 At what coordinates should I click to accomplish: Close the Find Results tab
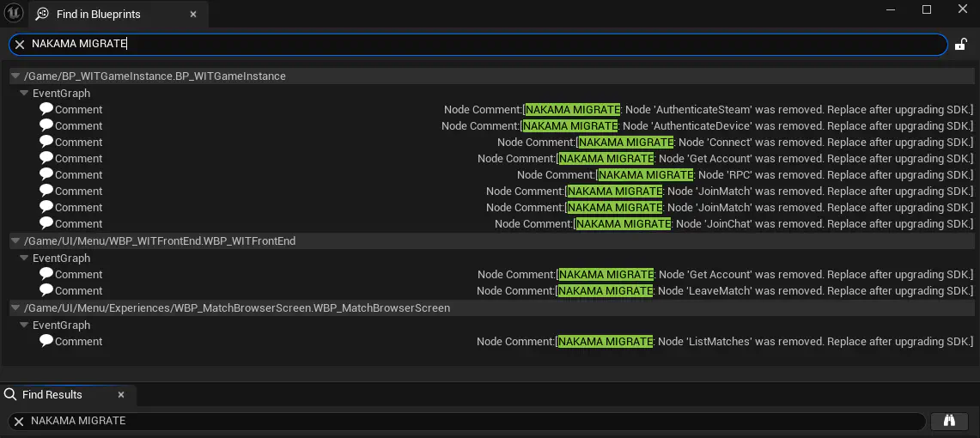pos(121,395)
